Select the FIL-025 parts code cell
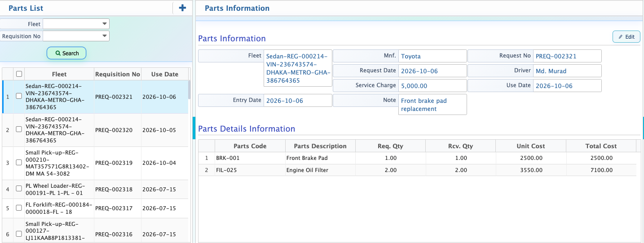Screen dimensions: 644x243 pyautogui.click(x=250, y=170)
